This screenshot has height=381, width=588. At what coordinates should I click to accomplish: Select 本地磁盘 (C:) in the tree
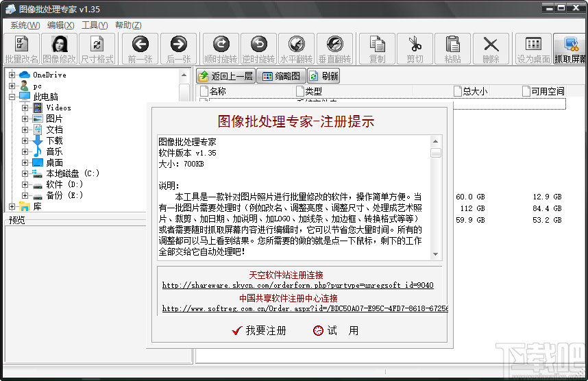tap(73, 173)
